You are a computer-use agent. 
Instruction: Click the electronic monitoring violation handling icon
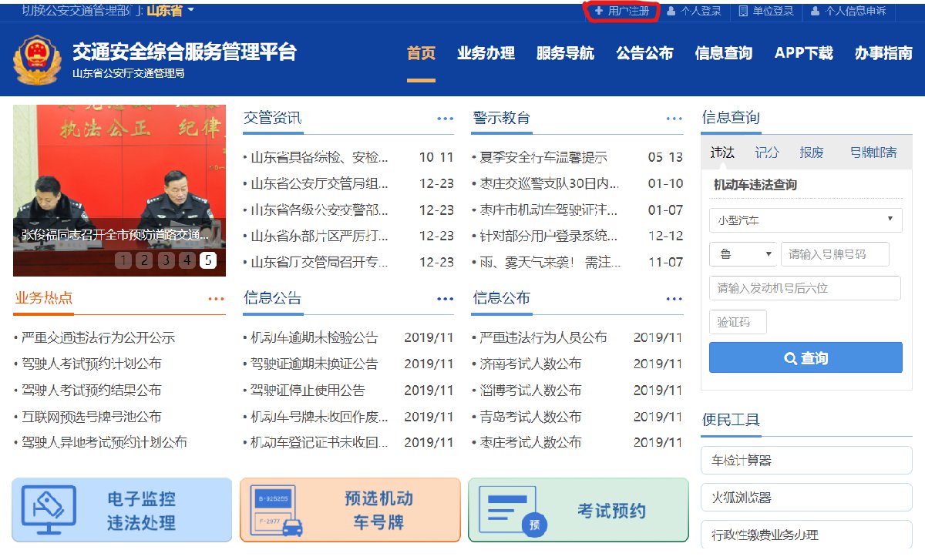tap(49, 510)
